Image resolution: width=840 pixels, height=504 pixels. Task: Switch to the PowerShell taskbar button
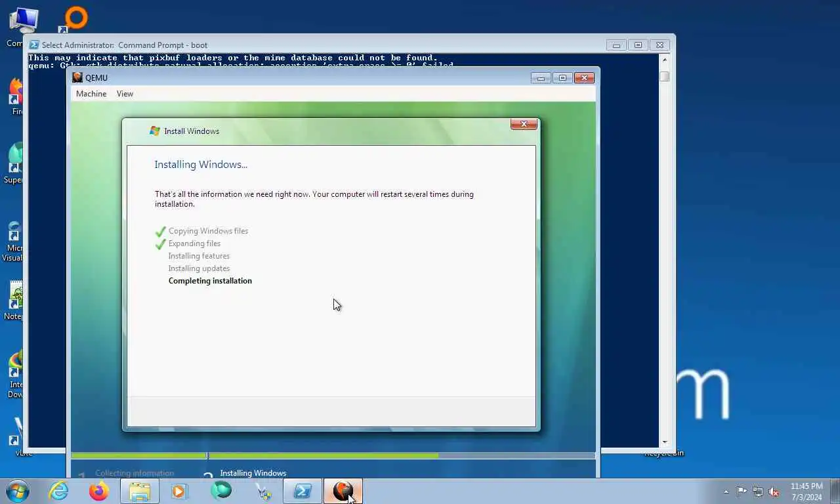point(303,491)
